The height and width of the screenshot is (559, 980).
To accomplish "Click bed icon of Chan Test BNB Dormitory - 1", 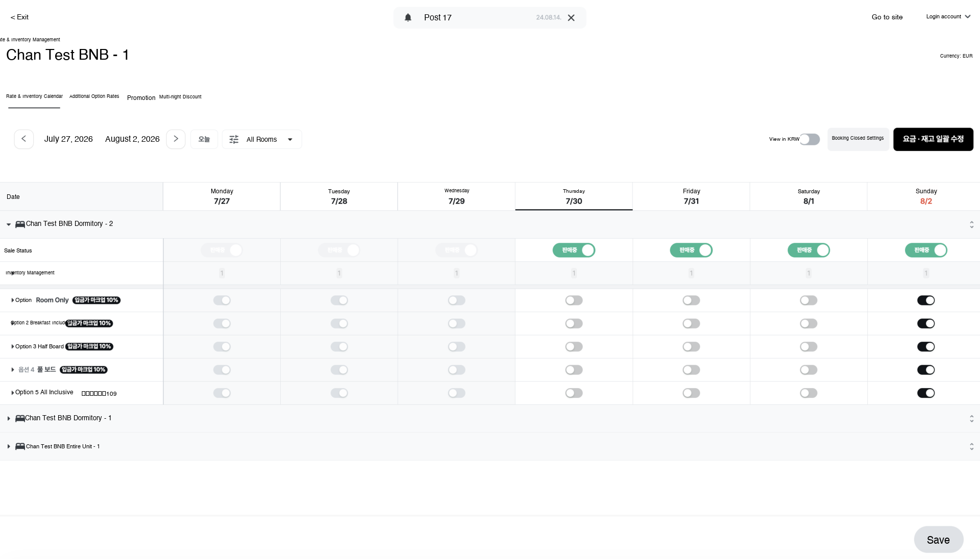I will tap(20, 418).
